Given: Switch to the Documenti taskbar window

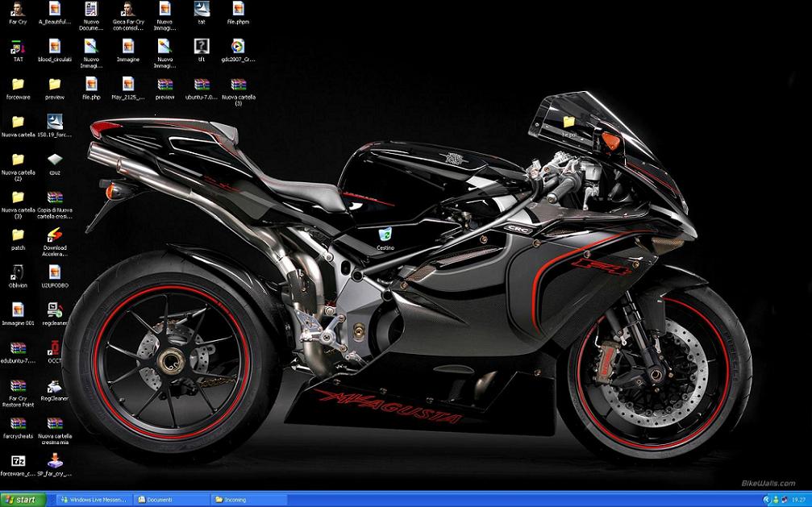Looking at the screenshot, I should coord(172,501).
